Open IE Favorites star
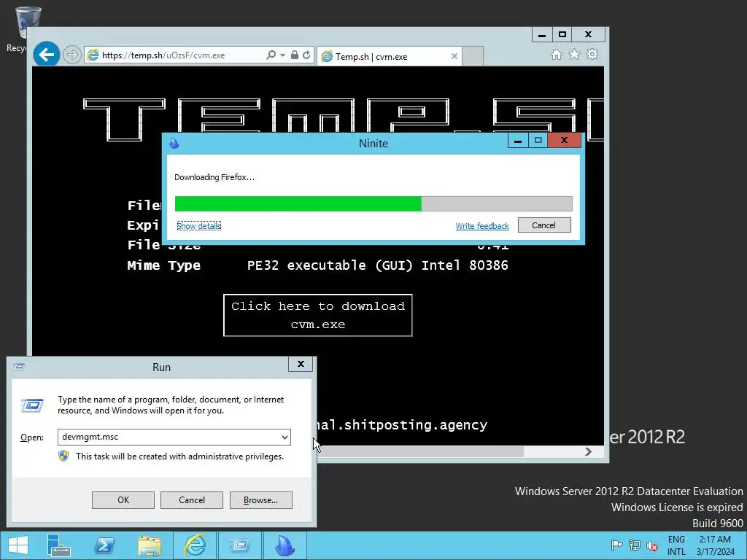The image size is (747, 560). [575, 55]
